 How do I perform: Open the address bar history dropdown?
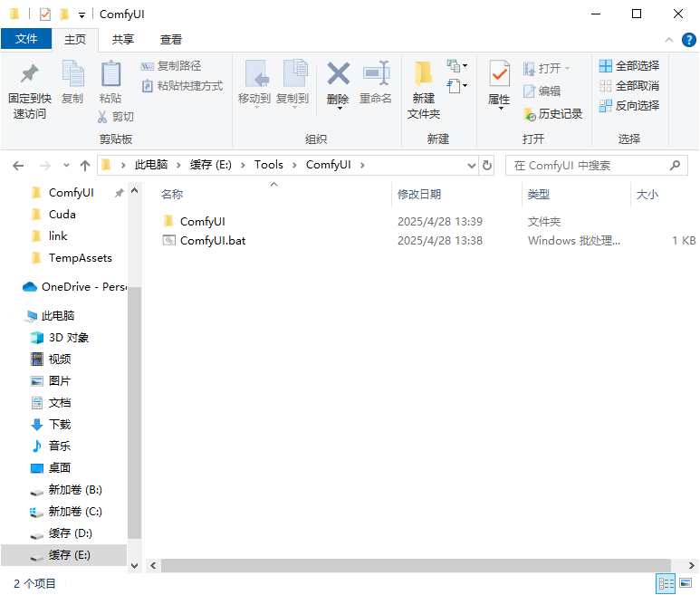click(x=472, y=166)
